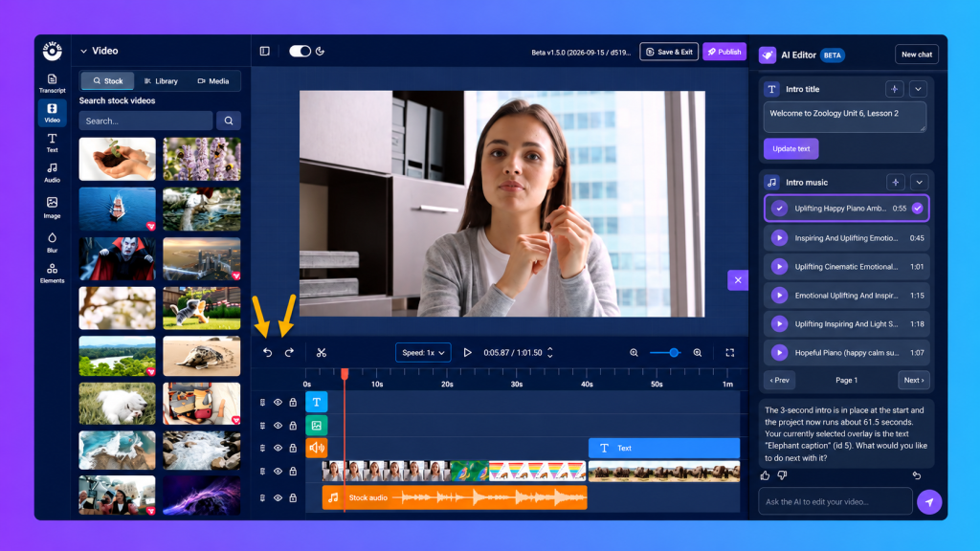Zoom in the timeline
The image size is (980, 551).
pyautogui.click(x=698, y=352)
